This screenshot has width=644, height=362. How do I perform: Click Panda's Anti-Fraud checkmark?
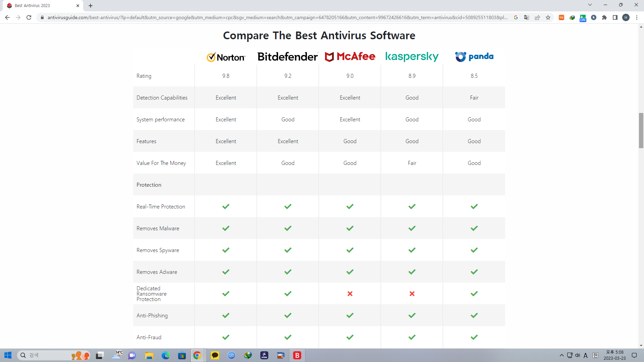tap(474, 337)
